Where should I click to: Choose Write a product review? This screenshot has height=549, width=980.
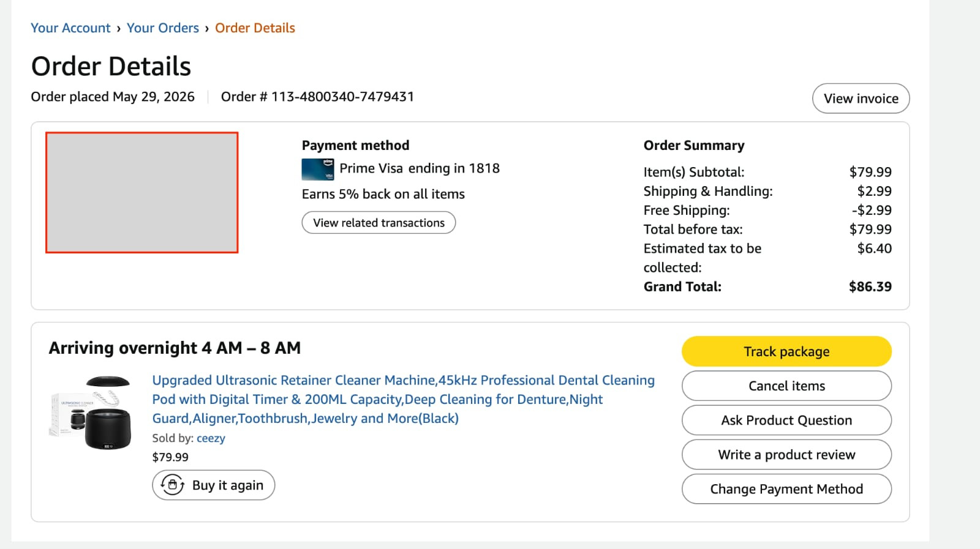(x=786, y=454)
